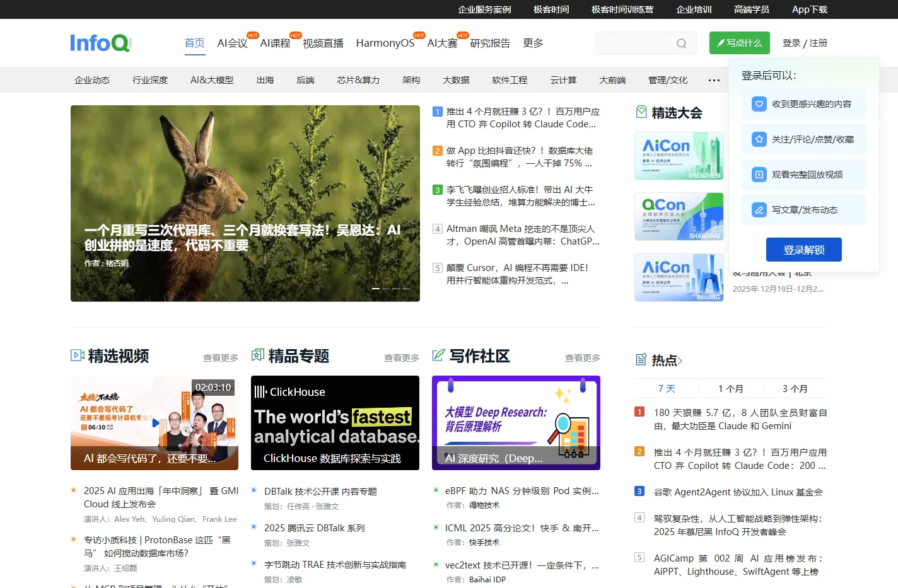Click rank number 1 badge in article list
The image size is (898, 588).
pyautogui.click(x=438, y=112)
